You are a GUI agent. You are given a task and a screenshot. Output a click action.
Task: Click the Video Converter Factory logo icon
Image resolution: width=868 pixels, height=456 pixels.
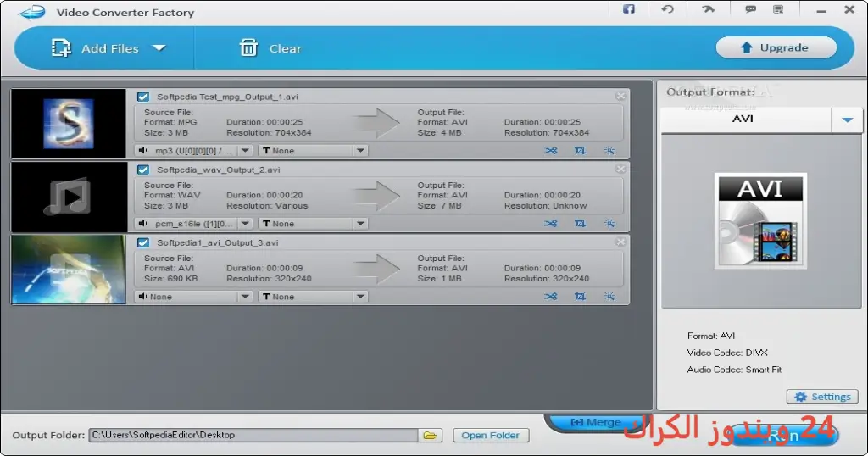click(x=31, y=12)
